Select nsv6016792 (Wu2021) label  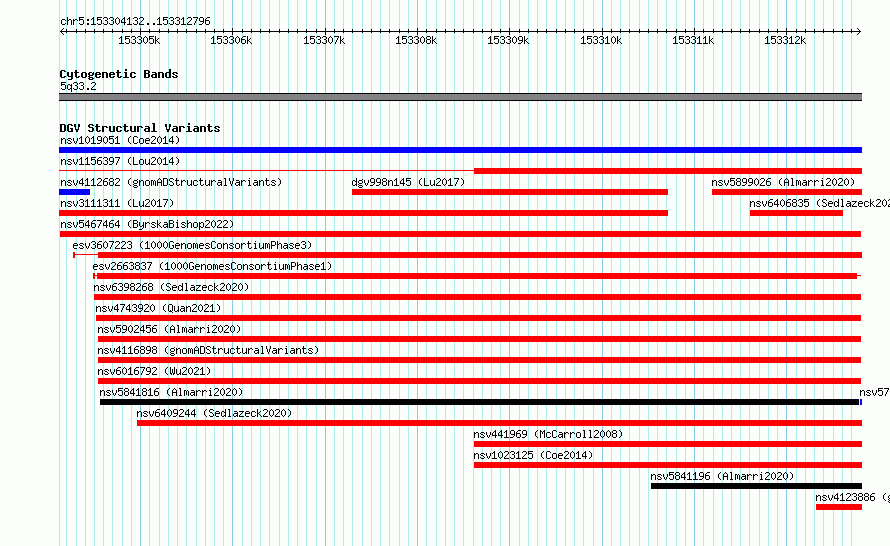pos(154,371)
